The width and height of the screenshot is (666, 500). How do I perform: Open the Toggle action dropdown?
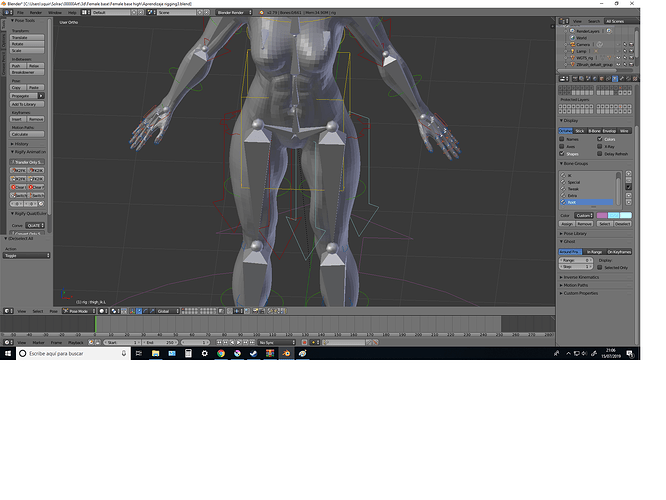tap(27, 256)
